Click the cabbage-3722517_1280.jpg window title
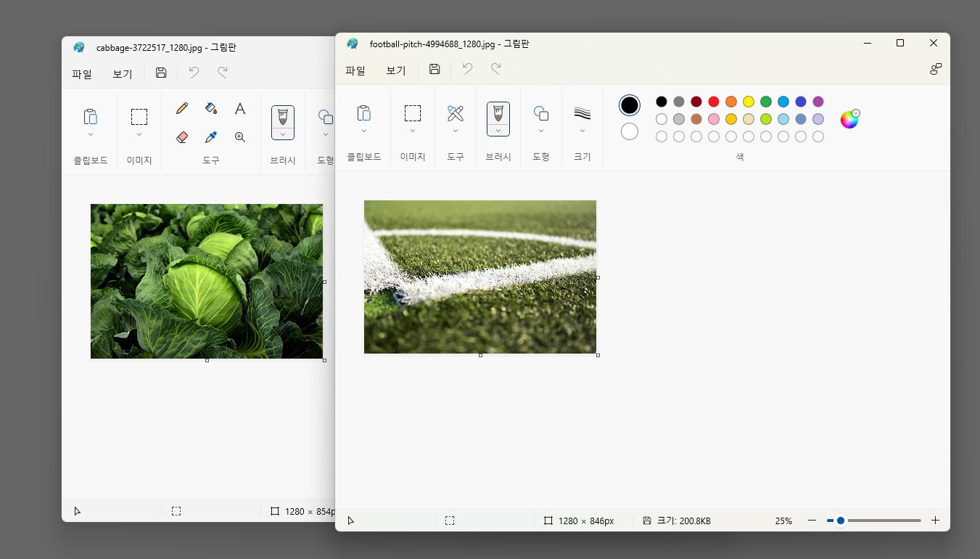Image resolution: width=980 pixels, height=559 pixels. [x=166, y=47]
